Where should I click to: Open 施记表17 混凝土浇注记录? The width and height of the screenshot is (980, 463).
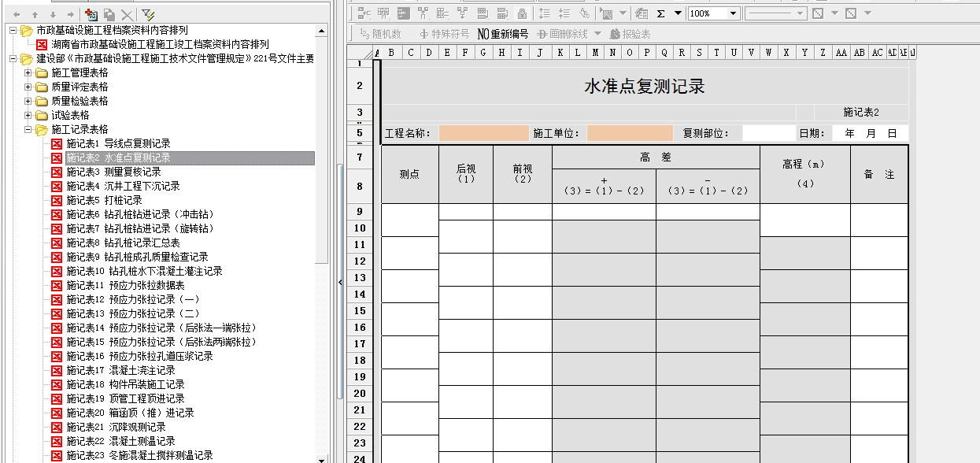click(x=120, y=370)
